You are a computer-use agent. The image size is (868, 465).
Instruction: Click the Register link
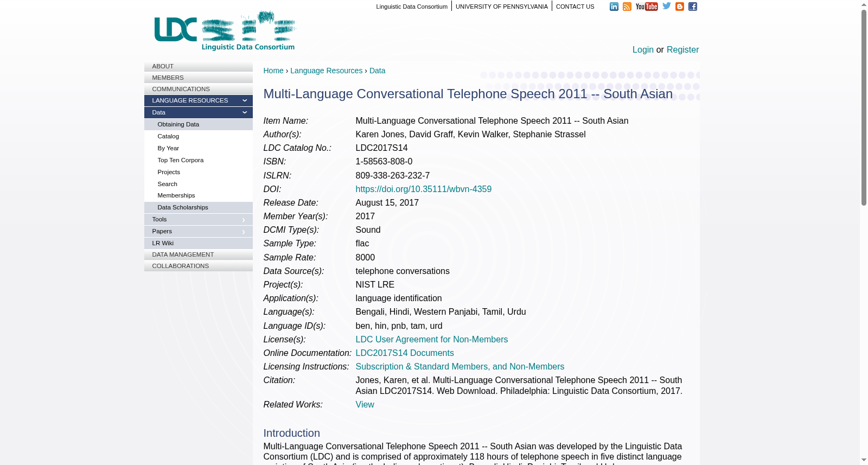point(682,49)
